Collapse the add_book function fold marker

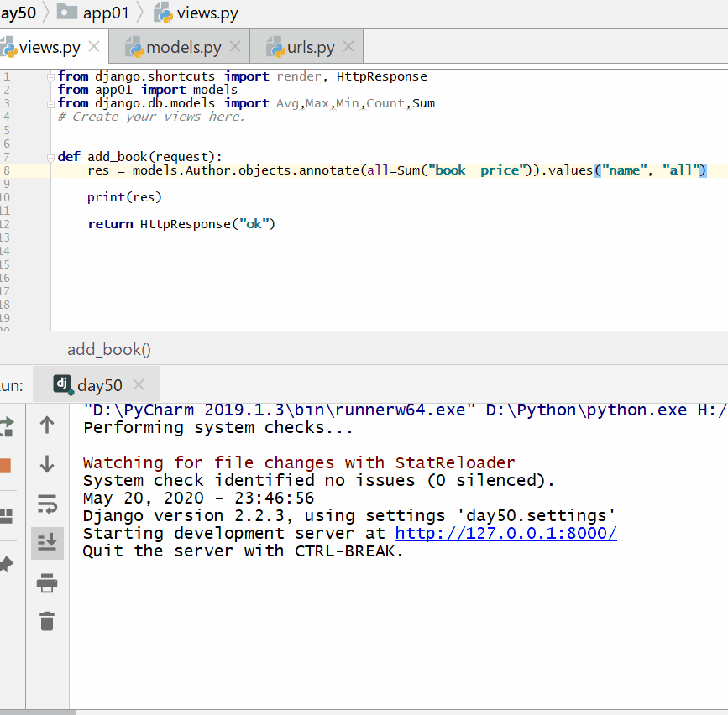(x=52, y=157)
